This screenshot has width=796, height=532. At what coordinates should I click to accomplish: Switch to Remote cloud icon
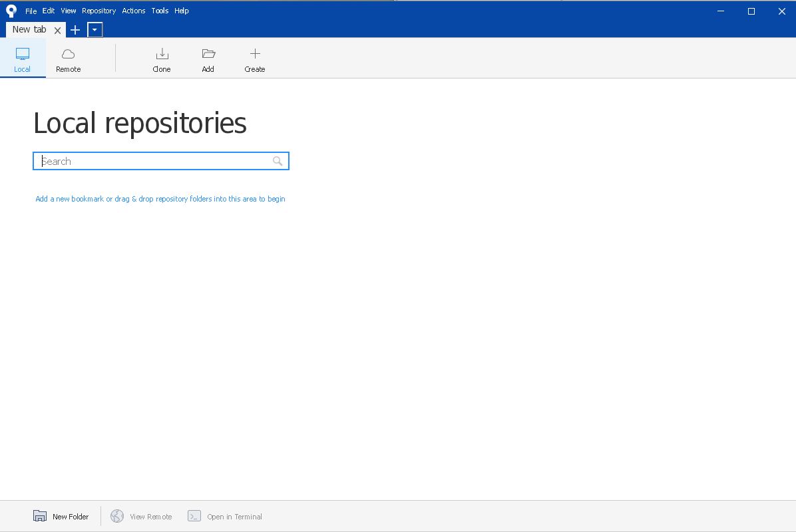68,54
